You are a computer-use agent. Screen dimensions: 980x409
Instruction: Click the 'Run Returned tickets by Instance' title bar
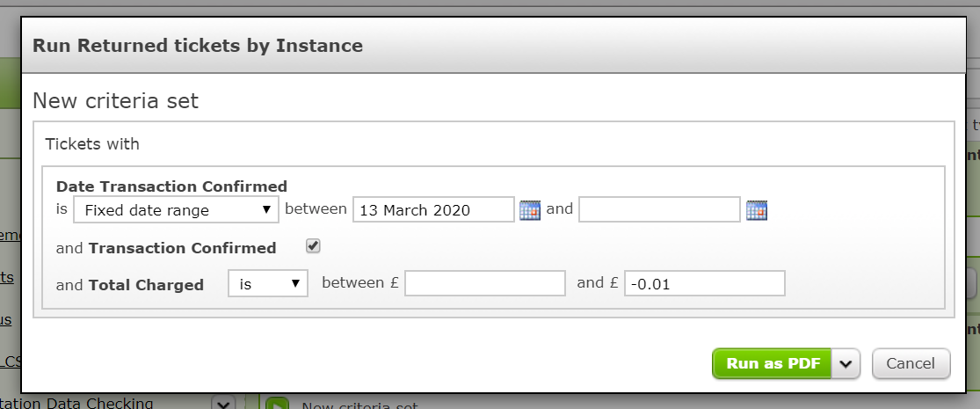point(493,46)
